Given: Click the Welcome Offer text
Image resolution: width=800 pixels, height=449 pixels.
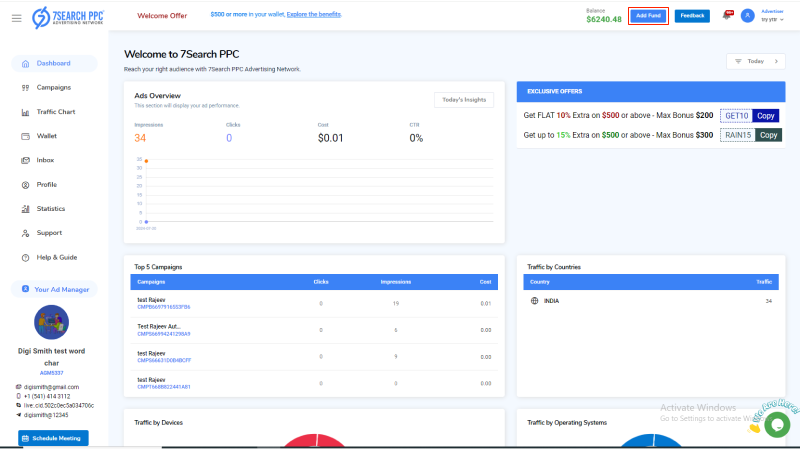Looking at the screenshot, I should point(162,16).
